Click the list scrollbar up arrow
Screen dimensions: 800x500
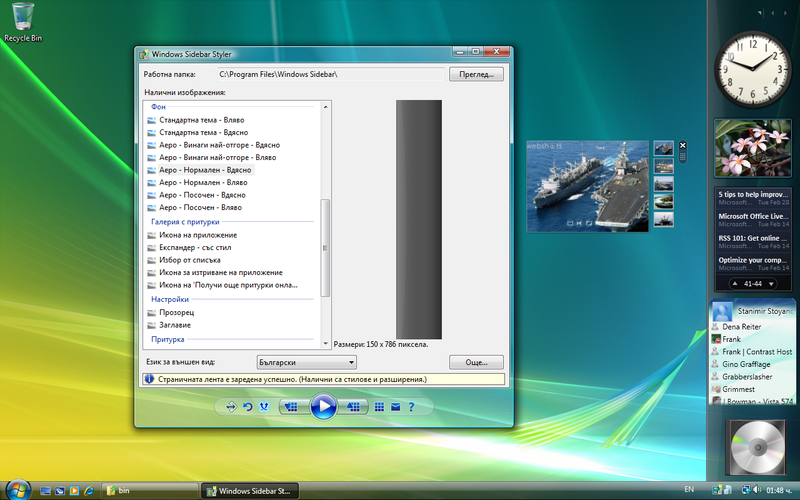pos(326,107)
